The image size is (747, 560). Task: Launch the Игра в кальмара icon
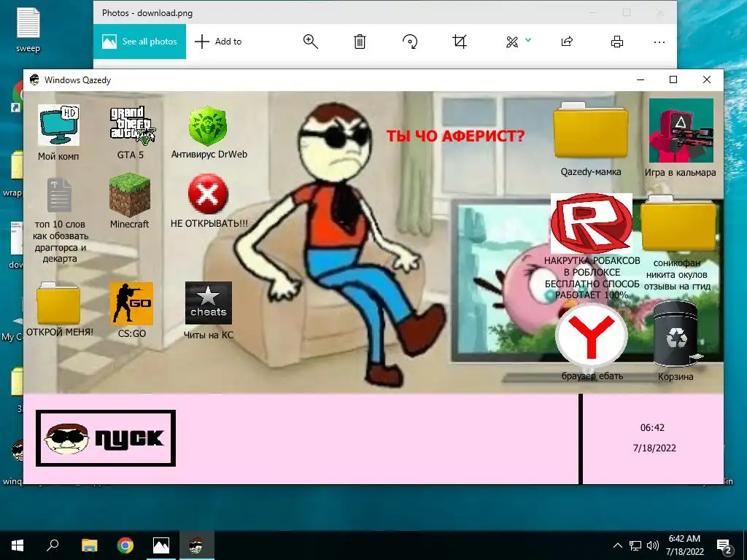pos(681,131)
